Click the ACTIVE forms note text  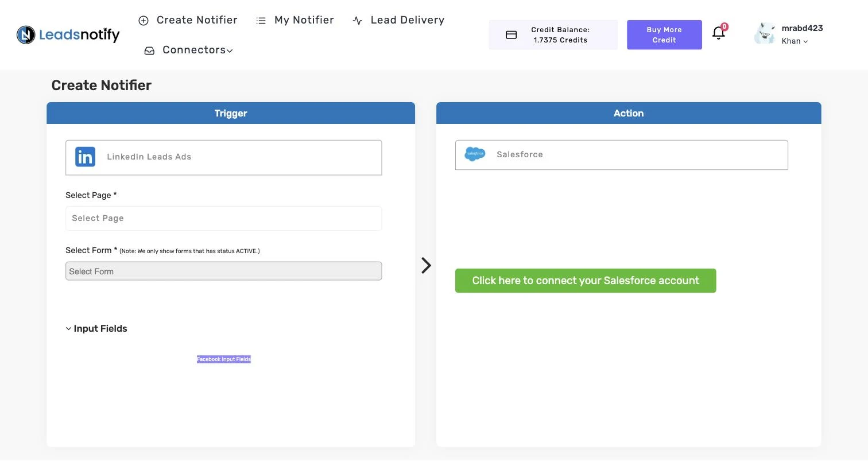[189, 251]
